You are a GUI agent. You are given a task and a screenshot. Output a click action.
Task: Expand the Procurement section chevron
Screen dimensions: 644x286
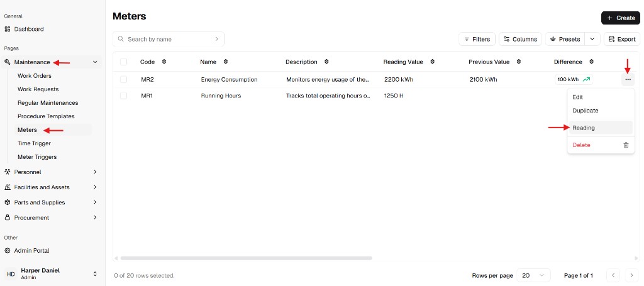[x=95, y=217]
